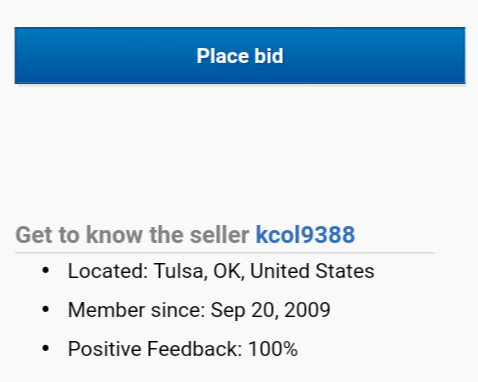Click the bullet beside Located line

coord(46,270)
